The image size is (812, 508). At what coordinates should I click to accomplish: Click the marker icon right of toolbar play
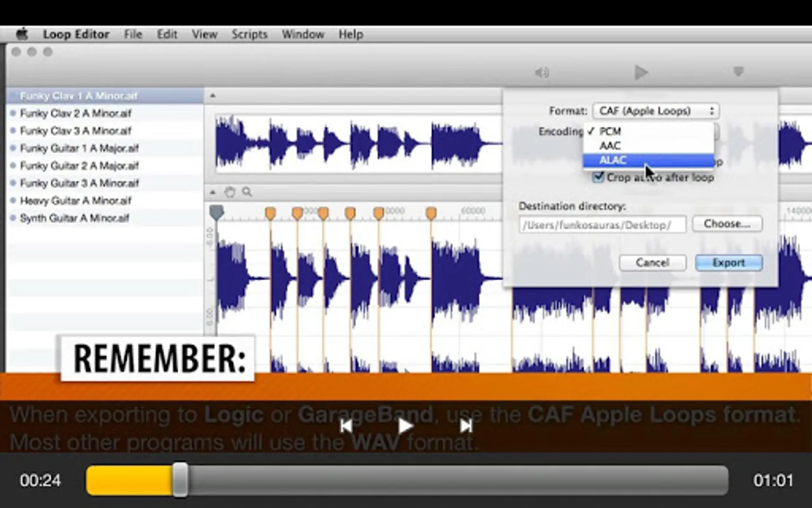(738, 72)
